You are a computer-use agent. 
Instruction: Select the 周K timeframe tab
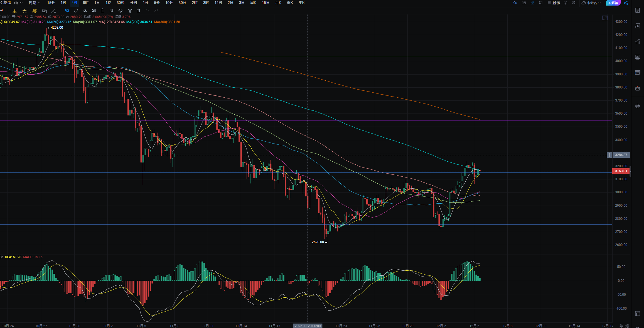tap(253, 3)
